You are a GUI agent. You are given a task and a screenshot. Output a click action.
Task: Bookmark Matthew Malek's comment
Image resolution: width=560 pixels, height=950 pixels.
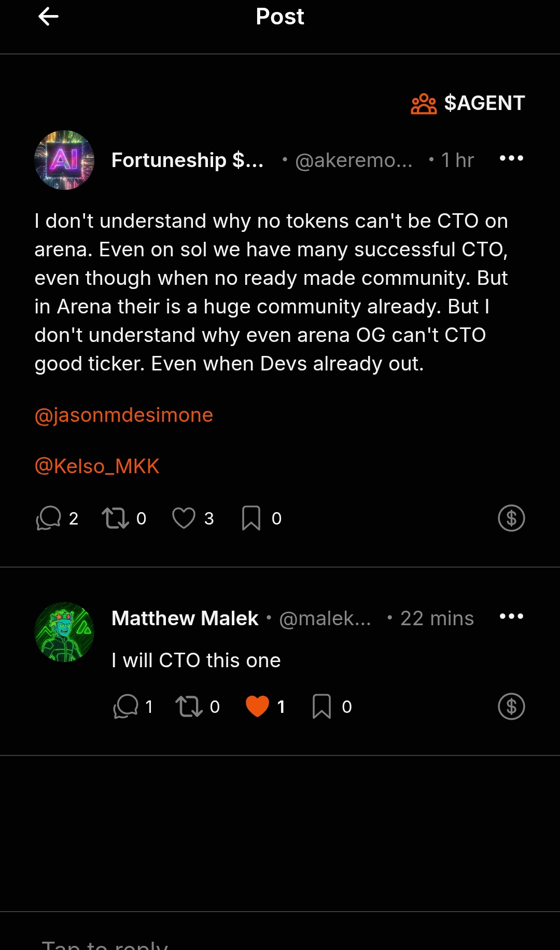tap(321, 706)
